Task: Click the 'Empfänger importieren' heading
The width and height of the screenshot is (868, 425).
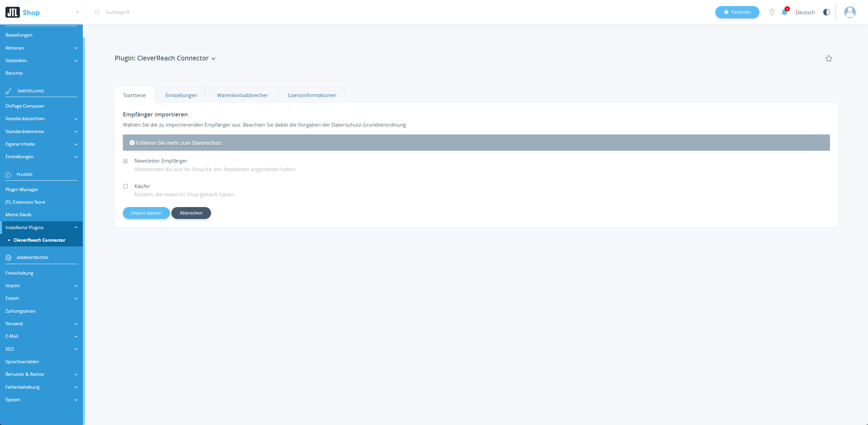Action: click(x=155, y=114)
